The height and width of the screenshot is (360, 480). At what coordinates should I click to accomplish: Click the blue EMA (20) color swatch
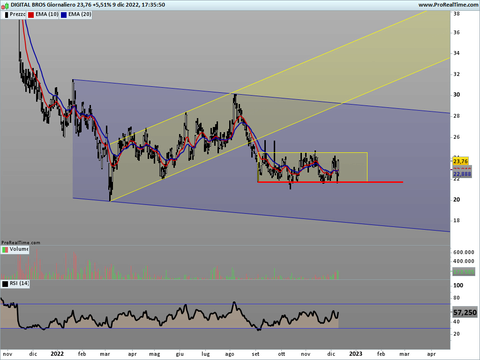(64, 15)
